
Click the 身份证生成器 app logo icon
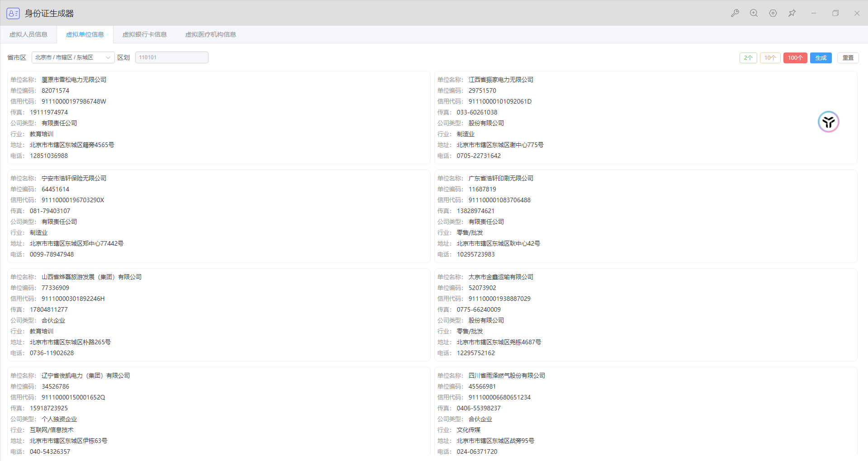point(13,13)
